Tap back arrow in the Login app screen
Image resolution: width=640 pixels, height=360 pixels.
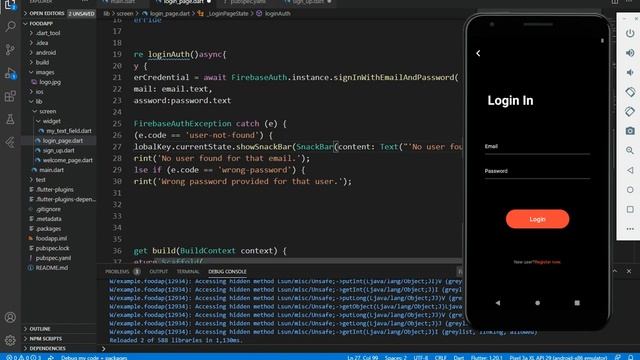pyautogui.click(x=478, y=53)
